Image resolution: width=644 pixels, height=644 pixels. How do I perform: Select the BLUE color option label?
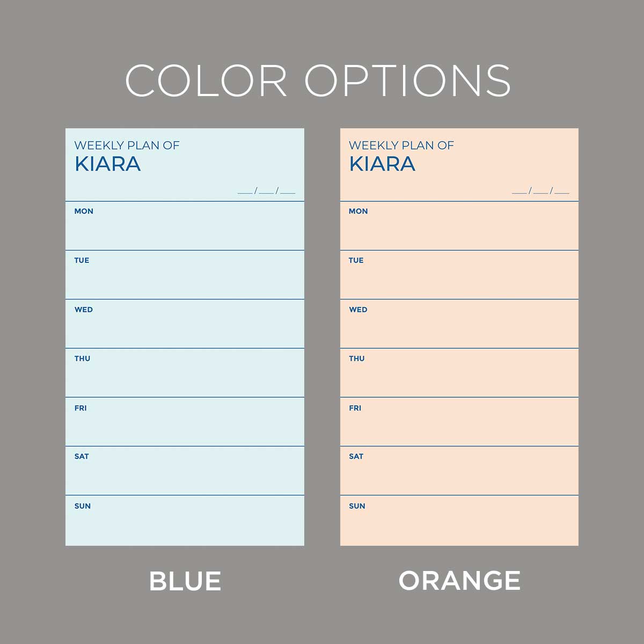click(x=185, y=581)
